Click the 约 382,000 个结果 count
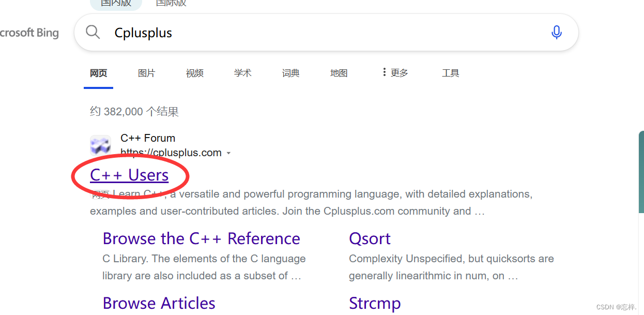Image resolution: width=644 pixels, height=315 pixels. 134,111
